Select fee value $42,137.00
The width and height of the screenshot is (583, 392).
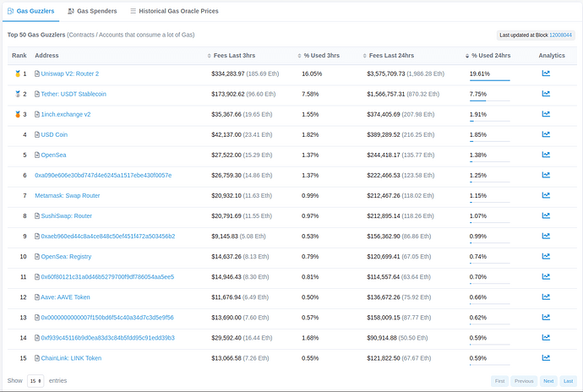[x=226, y=134]
